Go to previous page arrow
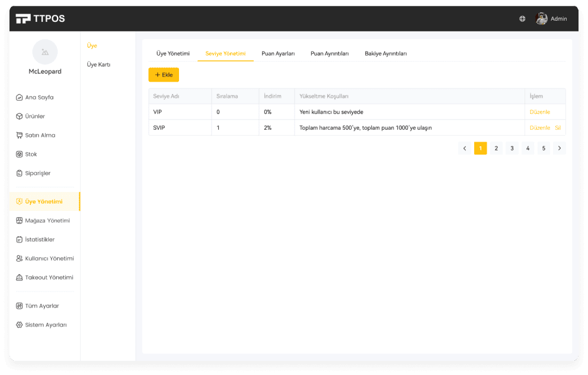Viewport: 588px width, 375px height. (465, 148)
